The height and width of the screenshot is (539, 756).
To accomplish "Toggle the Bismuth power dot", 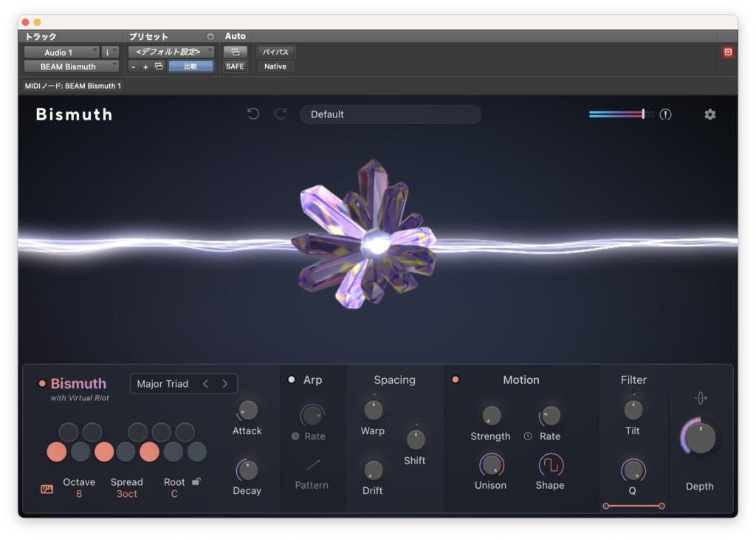I will tap(42, 383).
